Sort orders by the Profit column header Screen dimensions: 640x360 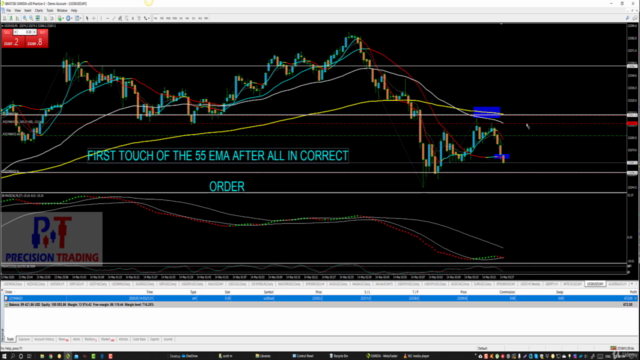coord(633,292)
